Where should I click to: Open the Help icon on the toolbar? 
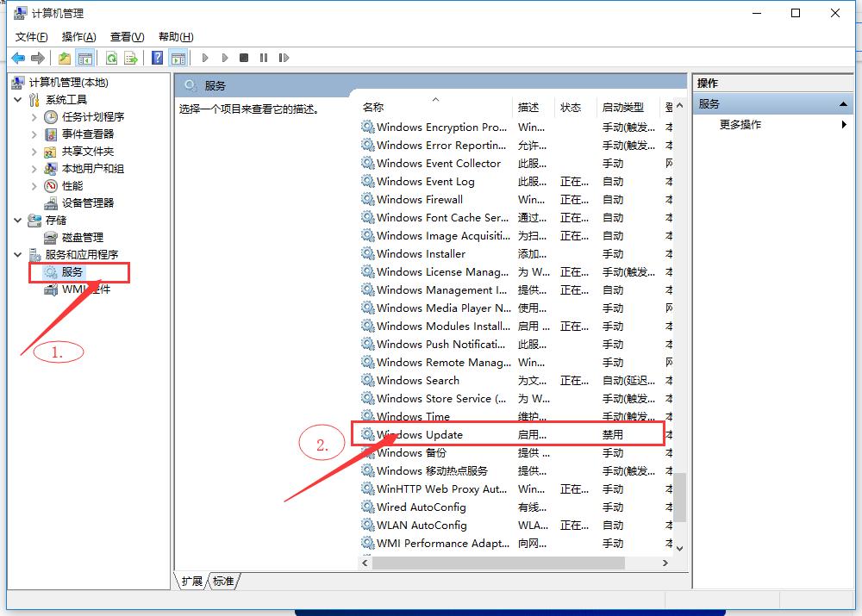158,58
